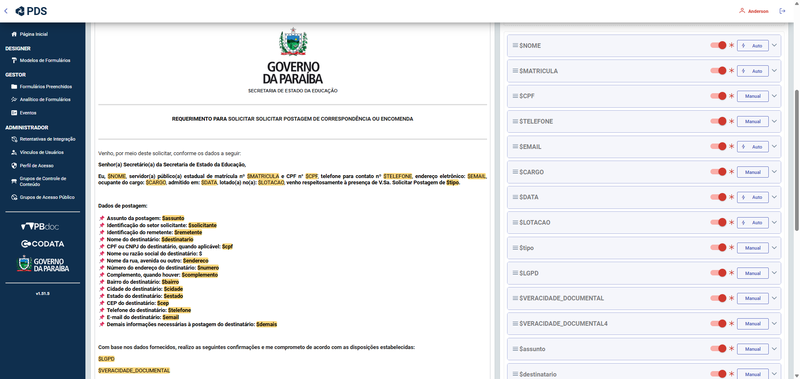Click the Governo da Paraíba document crest
Screen dimensions: 800x379
pyautogui.click(x=292, y=42)
